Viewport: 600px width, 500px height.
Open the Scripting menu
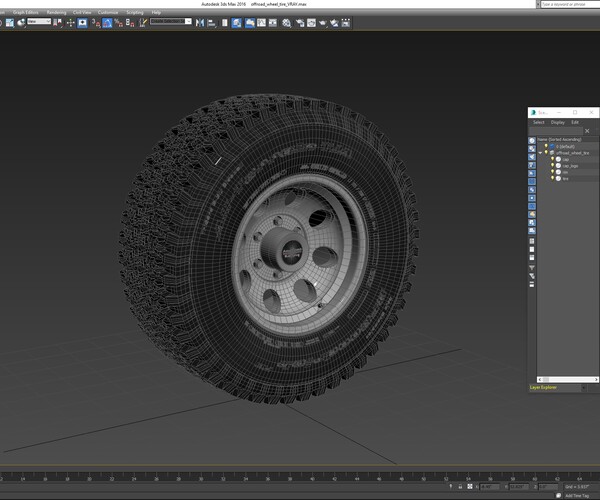click(135, 12)
